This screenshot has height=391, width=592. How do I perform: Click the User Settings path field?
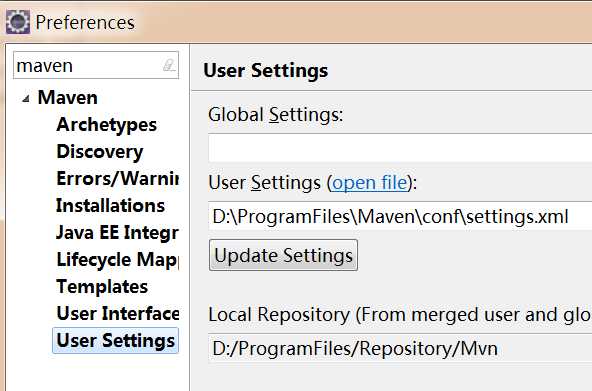point(400,216)
